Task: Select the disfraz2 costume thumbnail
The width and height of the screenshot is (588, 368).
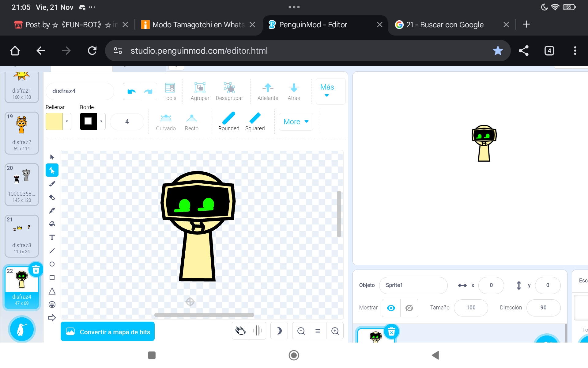Action: coord(22,133)
